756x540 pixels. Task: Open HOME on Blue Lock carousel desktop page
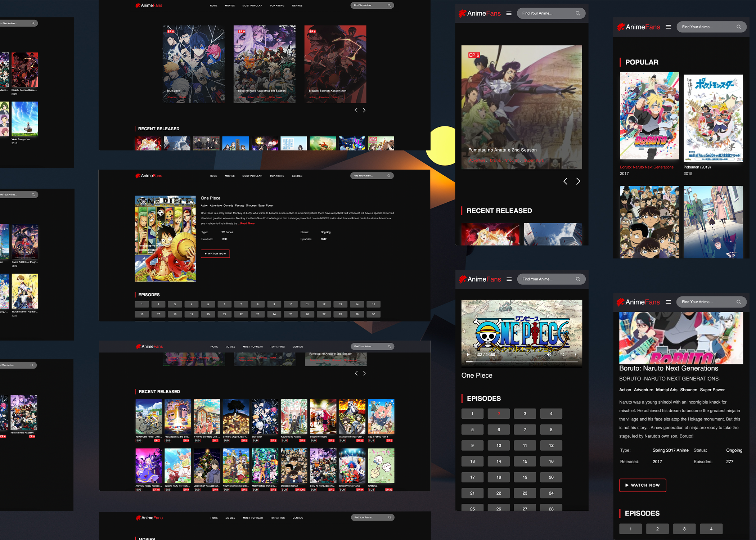coord(213,6)
